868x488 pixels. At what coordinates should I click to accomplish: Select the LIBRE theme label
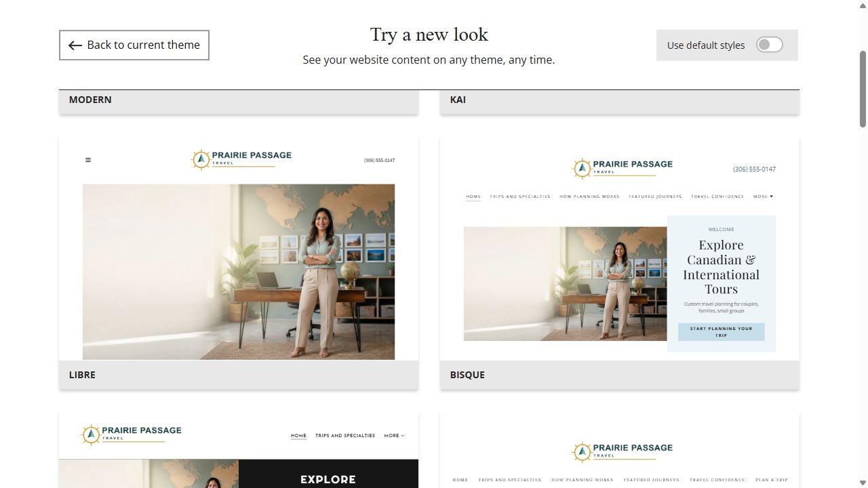(82, 375)
